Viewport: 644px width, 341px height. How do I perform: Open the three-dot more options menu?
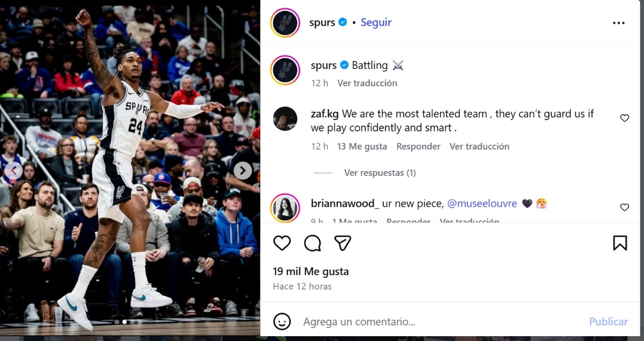tap(619, 23)
